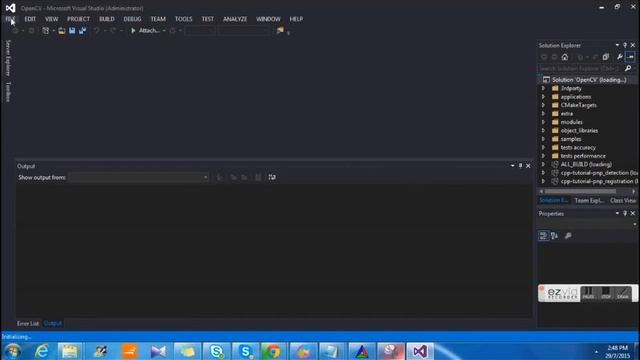The width and height of the screenshot is (640, 360).
Task: Expand the modules folder
Action: (x=543, y=122)
